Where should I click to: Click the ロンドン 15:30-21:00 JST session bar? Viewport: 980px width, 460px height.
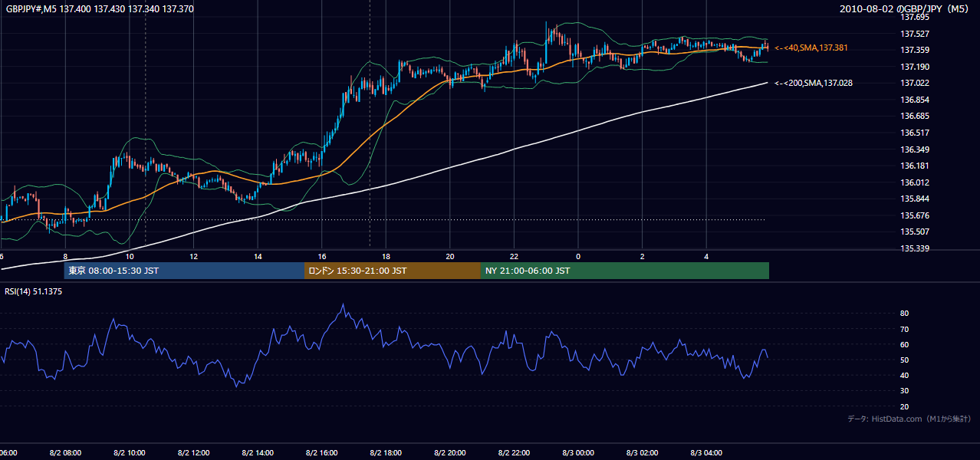pyautogui.click(x=393, y=271)
